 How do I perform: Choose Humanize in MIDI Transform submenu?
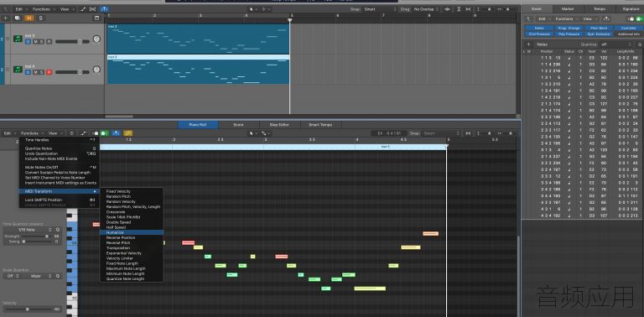(x=132, y=233)
